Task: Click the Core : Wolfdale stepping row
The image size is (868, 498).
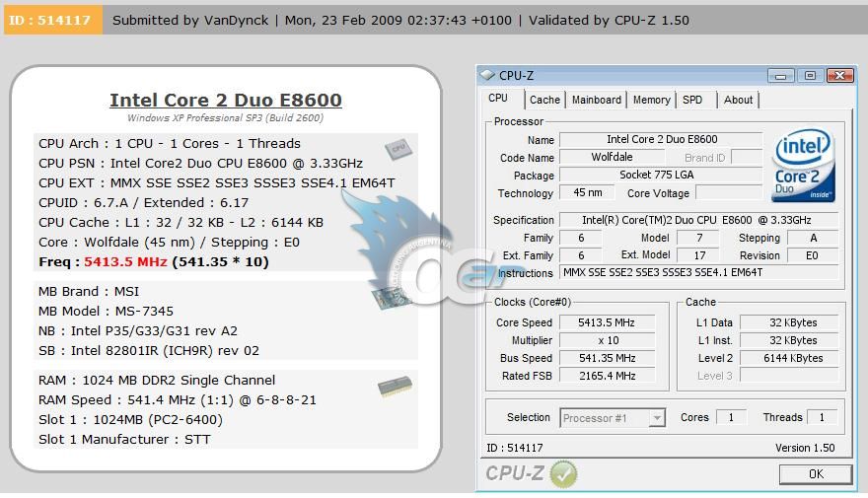Action: [x=169, y=243]
